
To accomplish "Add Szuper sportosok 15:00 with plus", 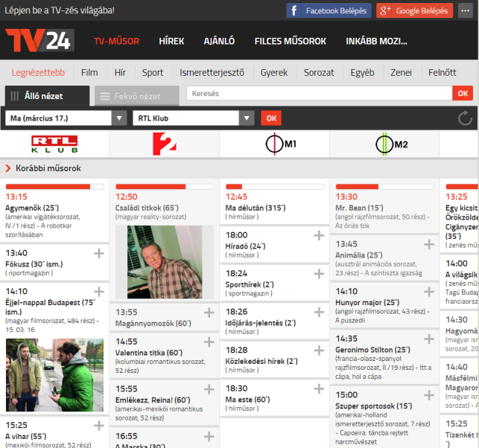I will coord(429,395).
